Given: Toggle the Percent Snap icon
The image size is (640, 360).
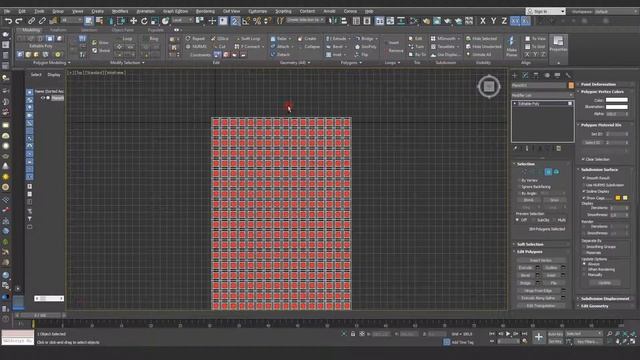Looking at the screenshot, I should coord(257,21).
